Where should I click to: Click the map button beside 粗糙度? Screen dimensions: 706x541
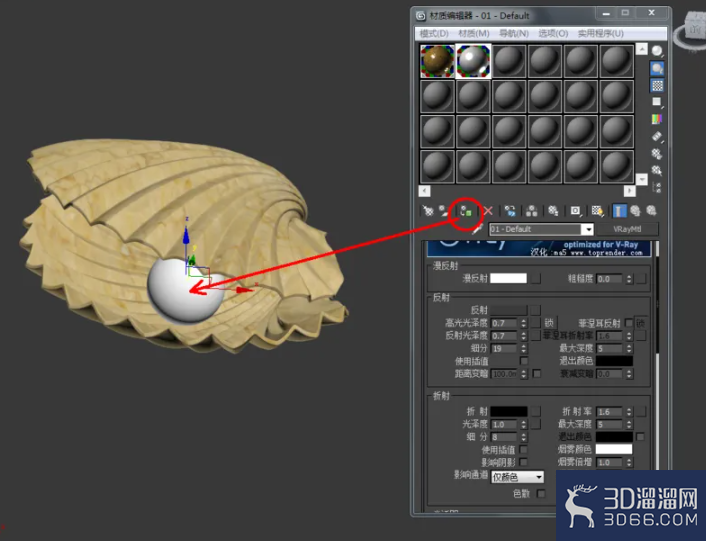[641, 279]
